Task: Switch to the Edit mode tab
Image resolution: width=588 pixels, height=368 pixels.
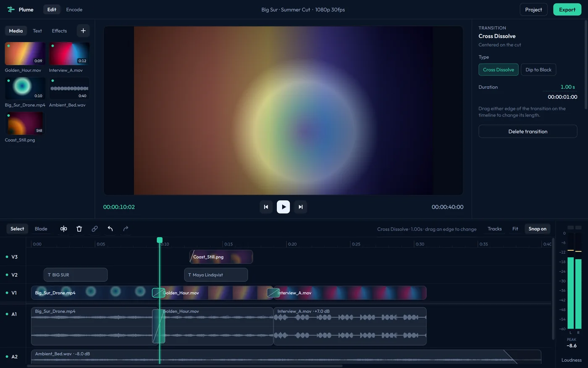Action: pyautogui.click(x=52, y=9)
